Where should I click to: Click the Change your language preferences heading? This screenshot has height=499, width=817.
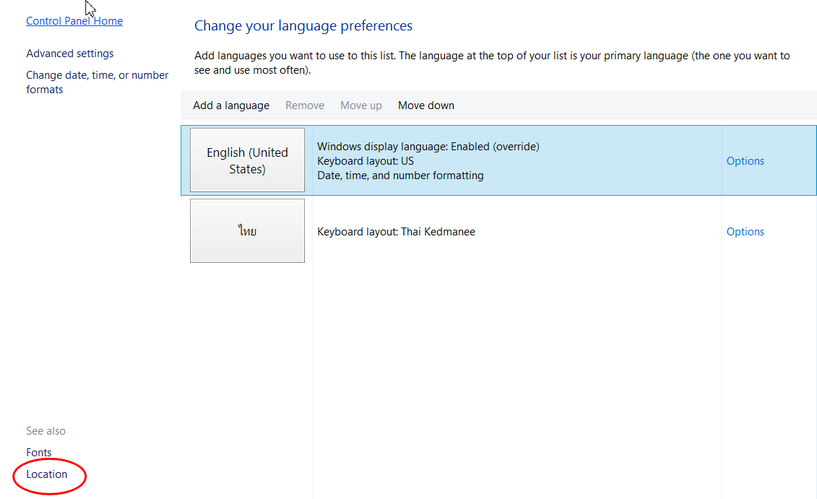(x=303, y=26)
